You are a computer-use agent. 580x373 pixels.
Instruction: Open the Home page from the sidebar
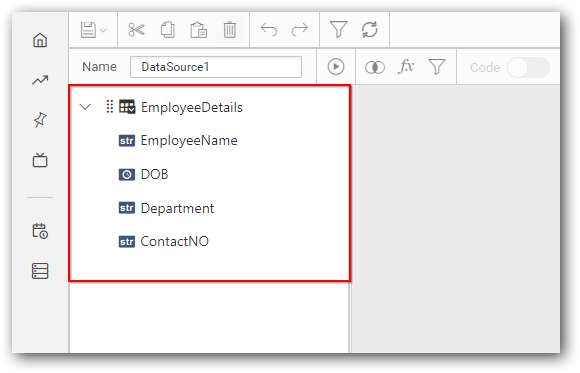click(40, 40)
